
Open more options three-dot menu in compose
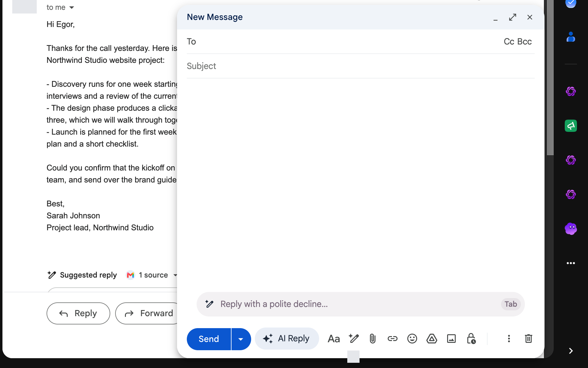click(x=509, y=339)
